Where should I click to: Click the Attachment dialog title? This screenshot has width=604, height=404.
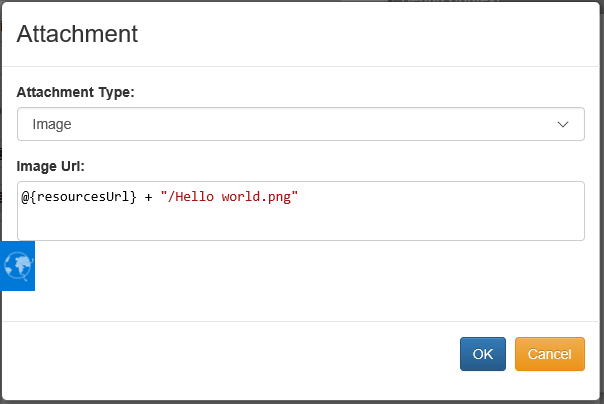click(77, 34)
